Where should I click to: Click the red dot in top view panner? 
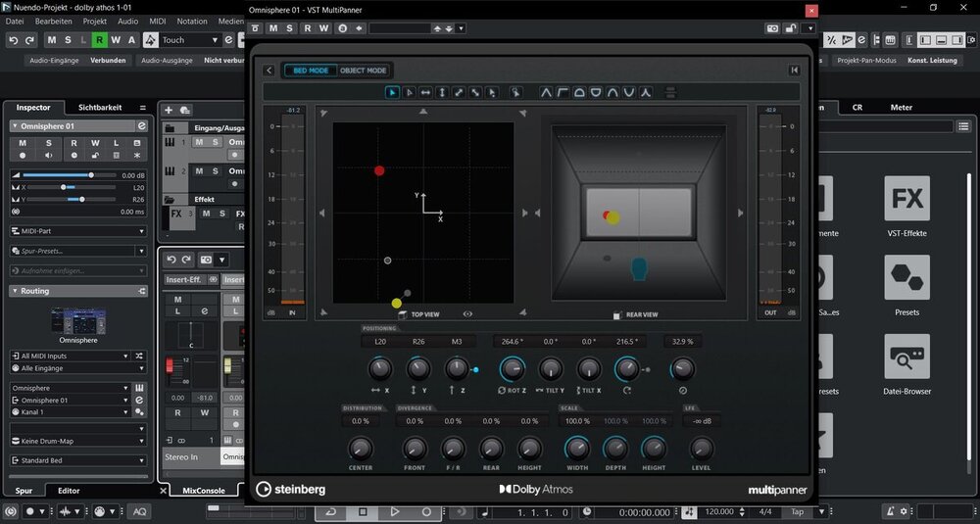pos(379,170)
